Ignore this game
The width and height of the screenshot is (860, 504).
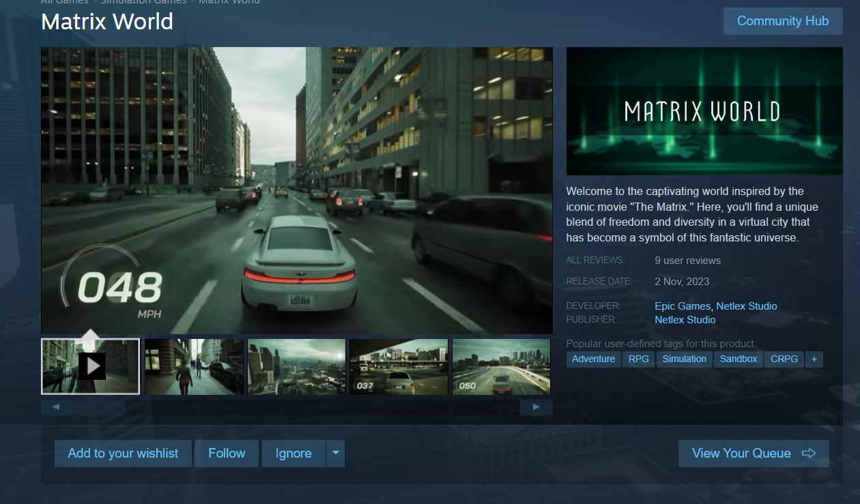pyautogui.click(x=293, y=454)
